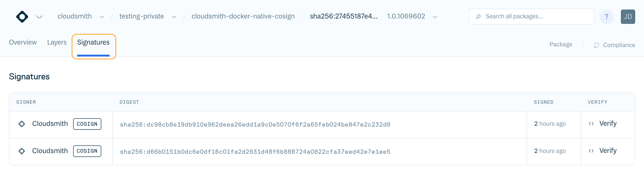This screenshot has width=644, height=182.
Task: Click the Cloudsmith signer icon in the second row
Action: pos(22,151)
